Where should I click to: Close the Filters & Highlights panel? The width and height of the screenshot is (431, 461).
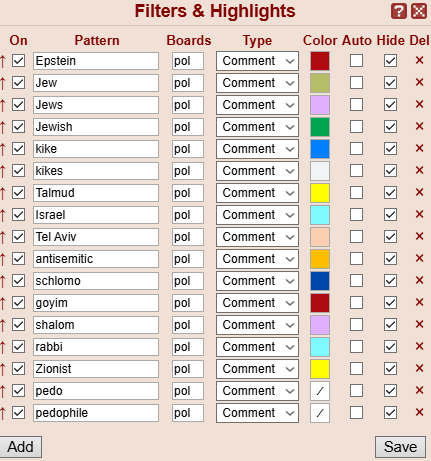[419, 11]
